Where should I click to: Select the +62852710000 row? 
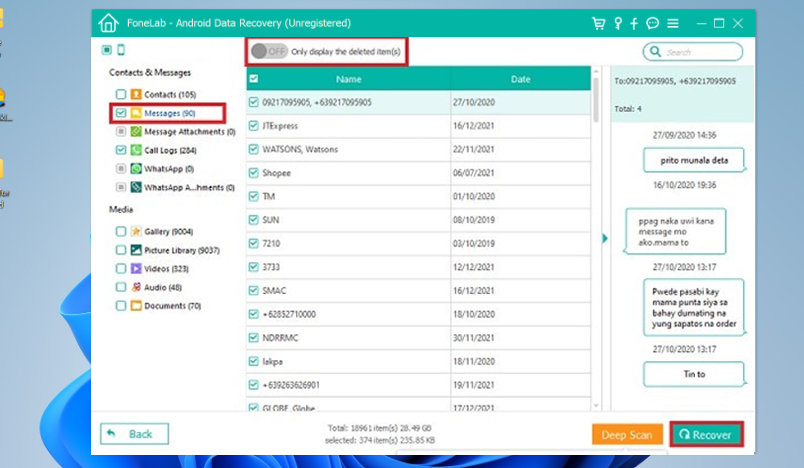pyautogui.click(x=418, y=314)
